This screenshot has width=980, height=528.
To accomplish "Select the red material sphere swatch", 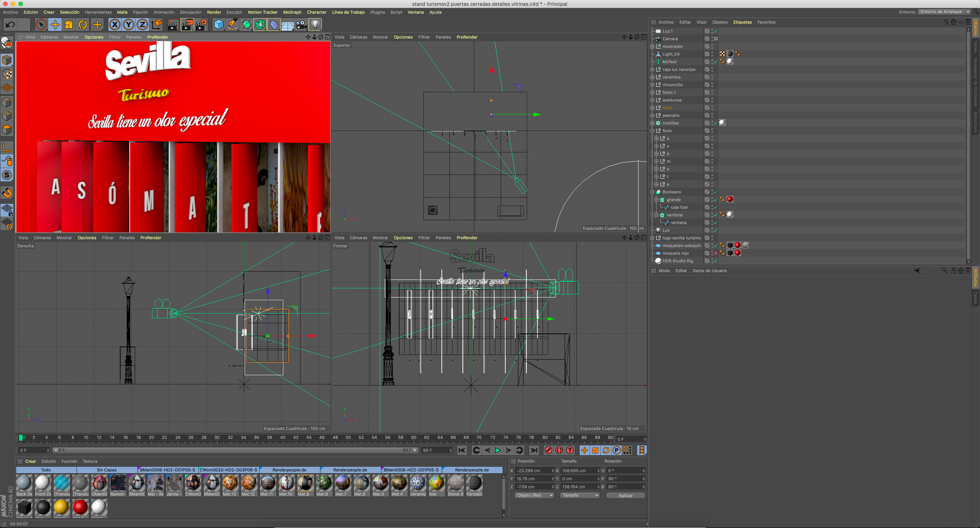I will tap(80, 507).
